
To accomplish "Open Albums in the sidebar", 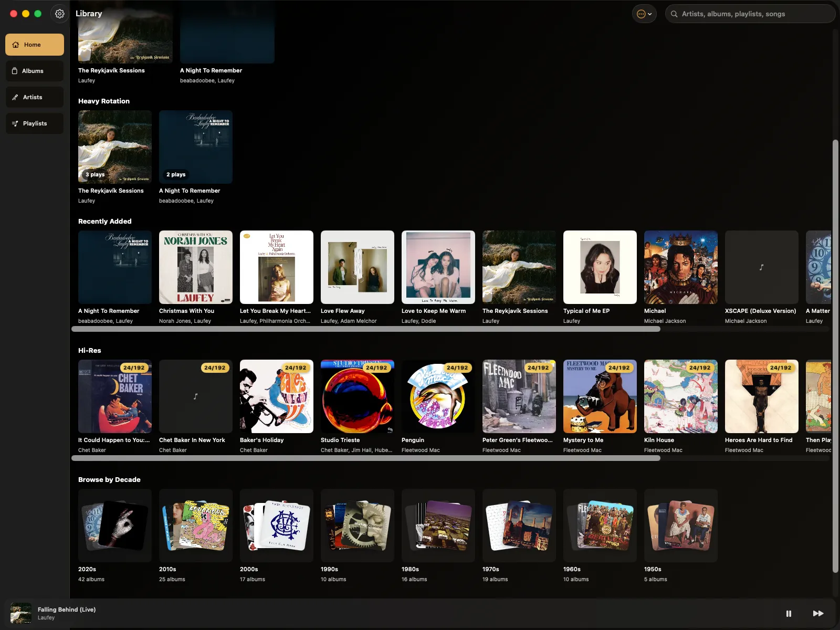I will [x=35, y=71].
